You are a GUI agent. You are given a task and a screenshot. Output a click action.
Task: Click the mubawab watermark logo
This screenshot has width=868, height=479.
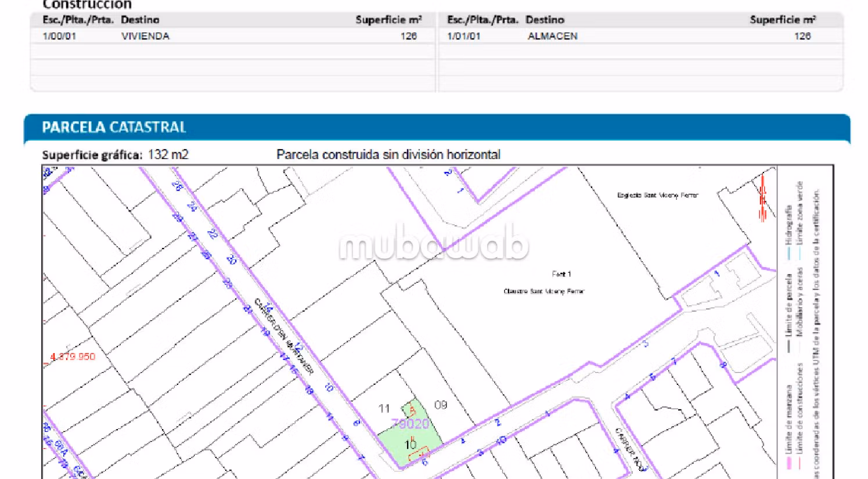pos(433,244)
